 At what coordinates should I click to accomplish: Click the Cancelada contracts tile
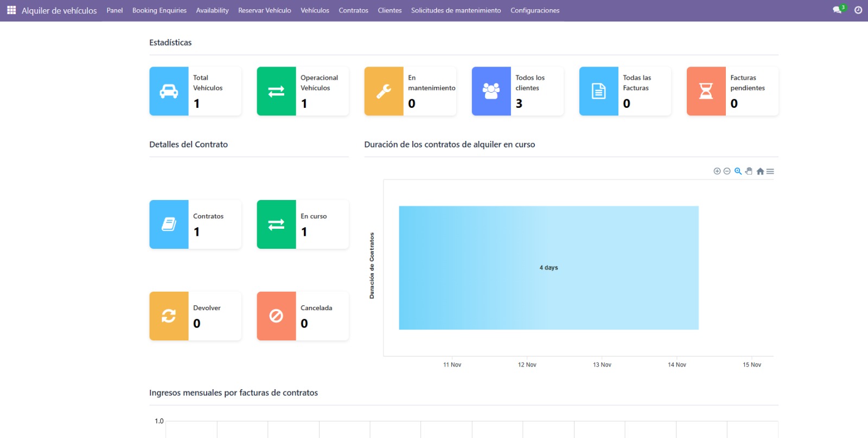(x=303, y=316)
